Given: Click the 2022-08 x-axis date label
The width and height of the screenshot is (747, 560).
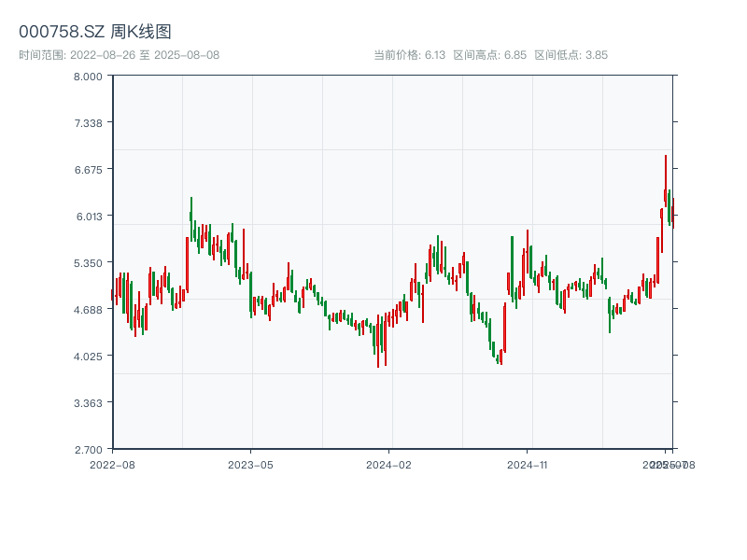Looking at the screenshot, I should point(112,464).
